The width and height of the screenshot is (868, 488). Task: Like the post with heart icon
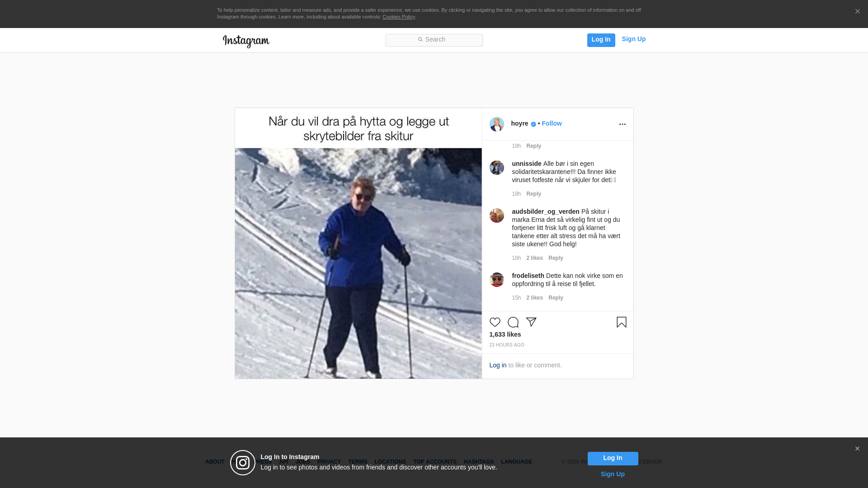click(495, 322)
